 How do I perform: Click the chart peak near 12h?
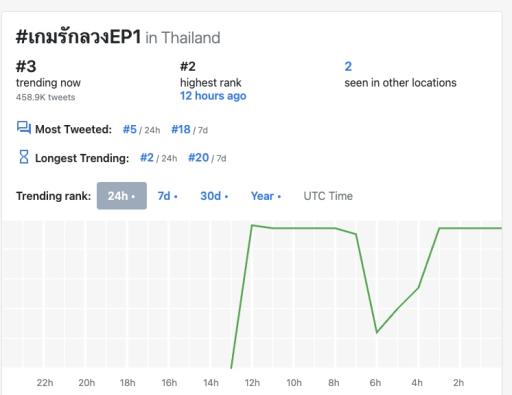click(x=252, y=226)
